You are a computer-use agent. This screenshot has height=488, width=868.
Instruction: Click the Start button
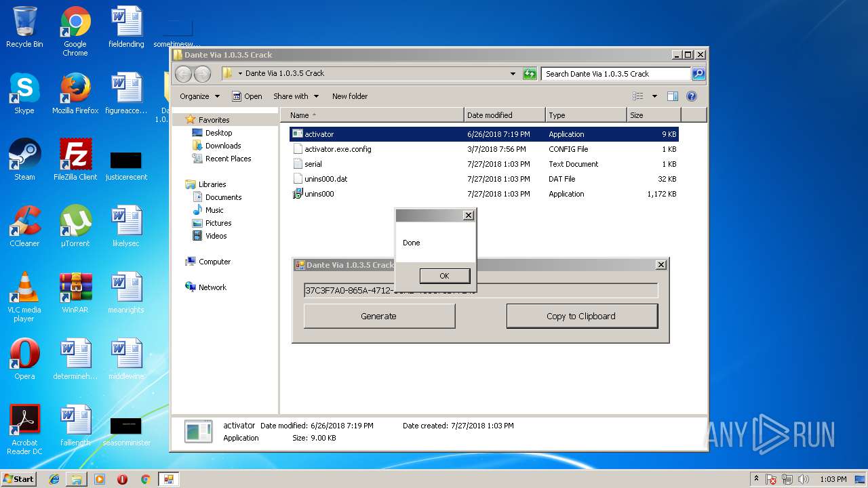[x=19, y=479]
